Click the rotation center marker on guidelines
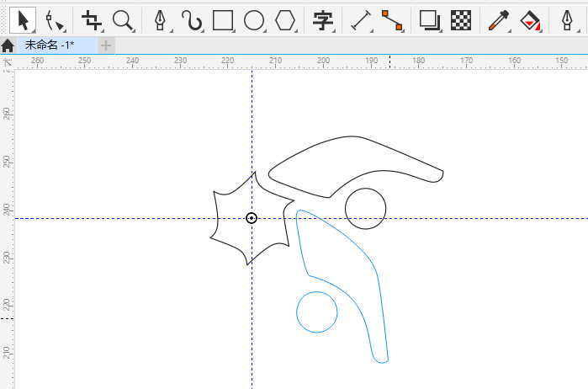588x389 pixels. pos(252,218)
